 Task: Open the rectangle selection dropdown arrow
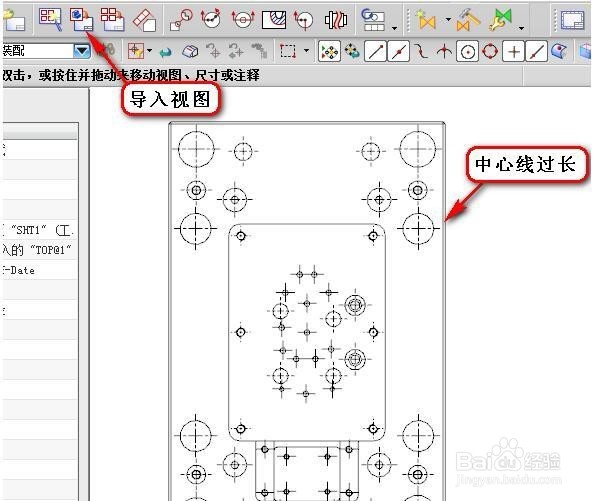point(306,50)
